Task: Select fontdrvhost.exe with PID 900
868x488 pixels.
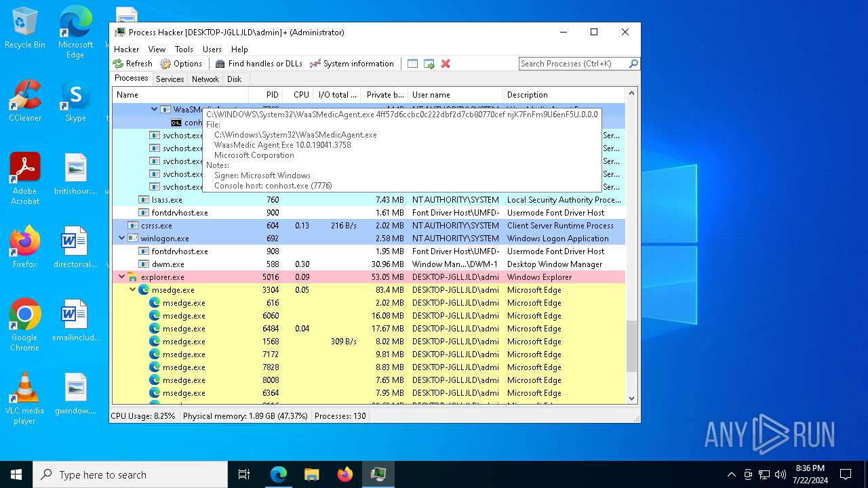Action: click(368, 213)
